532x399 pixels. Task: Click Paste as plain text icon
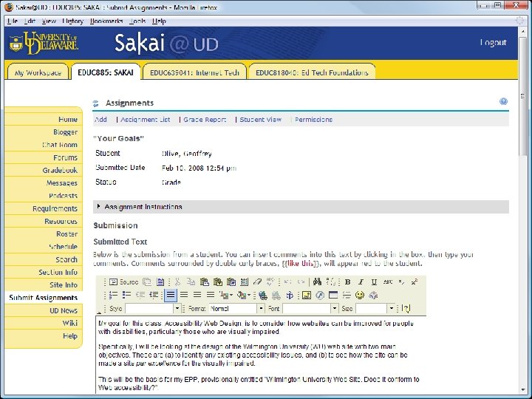[x=218, y=282]
